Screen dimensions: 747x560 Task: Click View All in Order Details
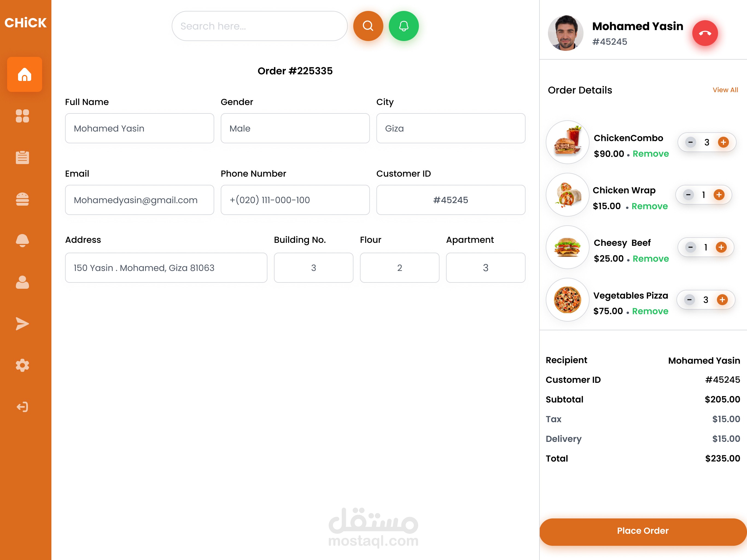pos(725,90)
